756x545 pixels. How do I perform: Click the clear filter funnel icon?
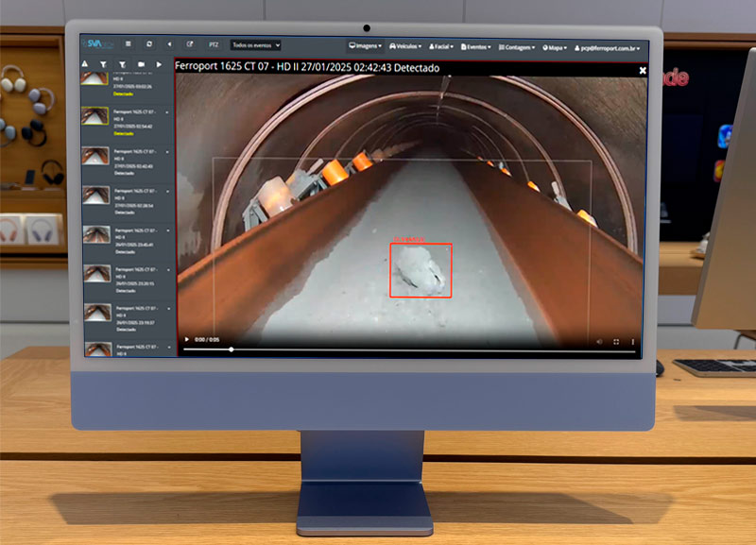pos(123,64)
